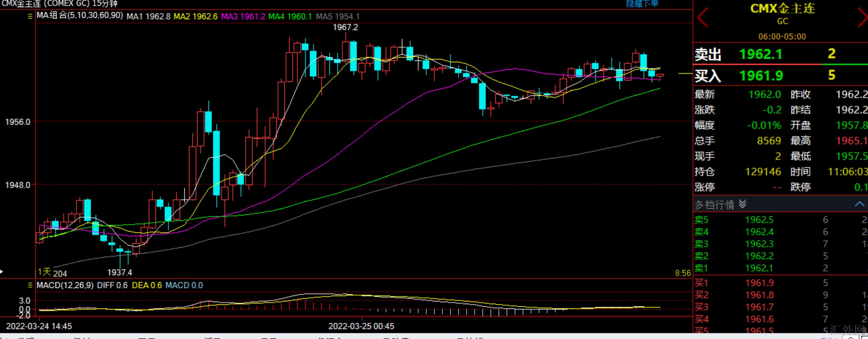The image size is (868, 339).
Task: Click the MA组合(5,10,30,60,90) indicator label
Action: (79, 16)
